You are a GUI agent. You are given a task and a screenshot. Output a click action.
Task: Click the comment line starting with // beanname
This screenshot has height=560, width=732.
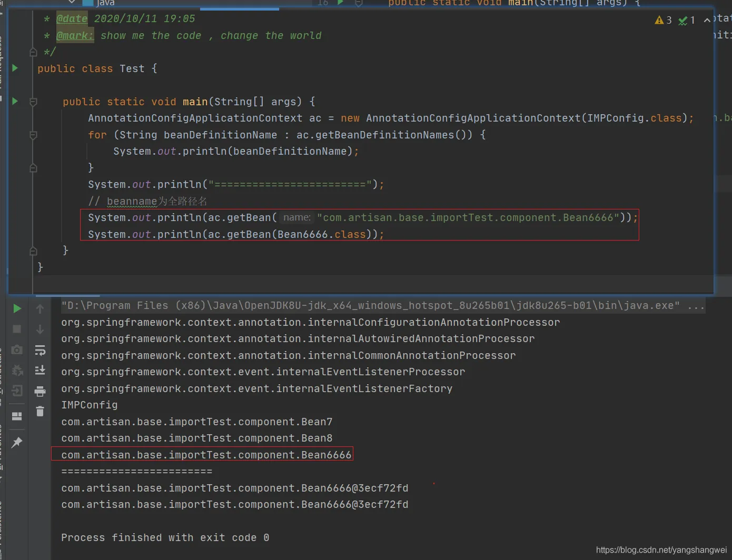pyautogui.click(x=147, y=202)
